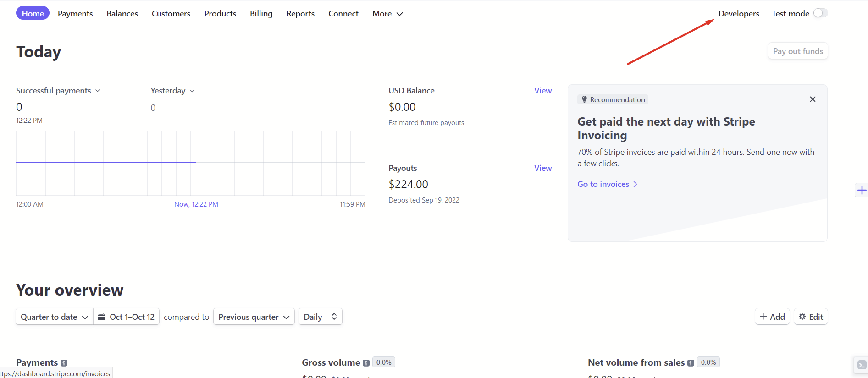
Task: Open the Balances tab
Action: [122, 14]
